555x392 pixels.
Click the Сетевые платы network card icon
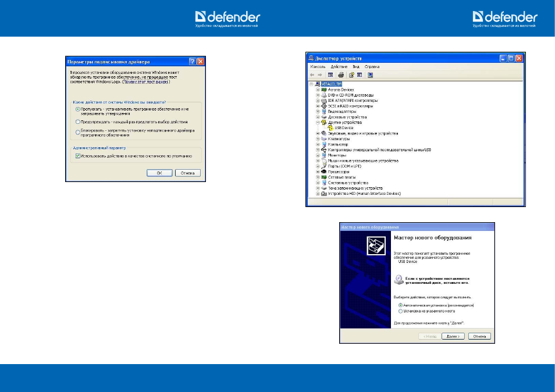point(323,177)
